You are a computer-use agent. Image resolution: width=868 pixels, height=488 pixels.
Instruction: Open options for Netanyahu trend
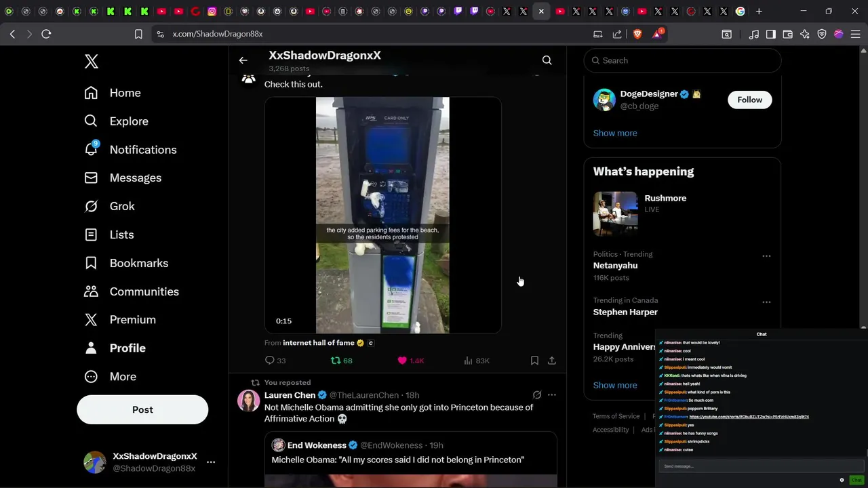point(766,256)
